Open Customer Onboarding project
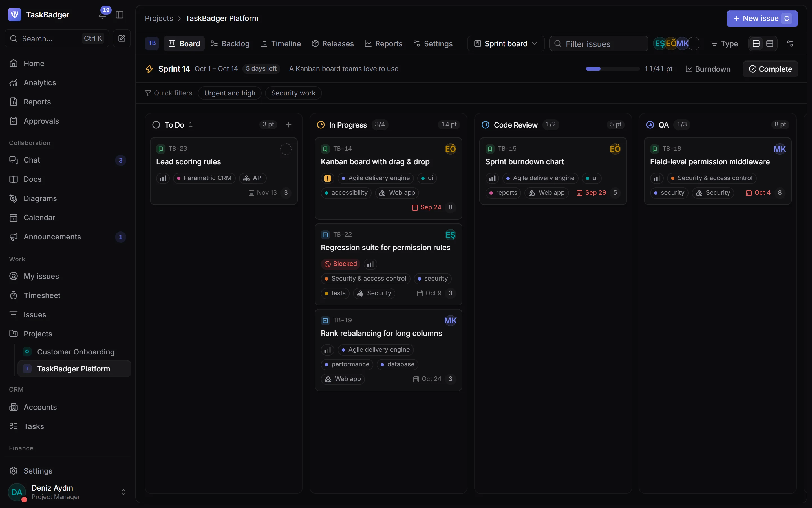The height and width of the screenshot is (508, 812). pyautogui.click(x=74, y=352)
